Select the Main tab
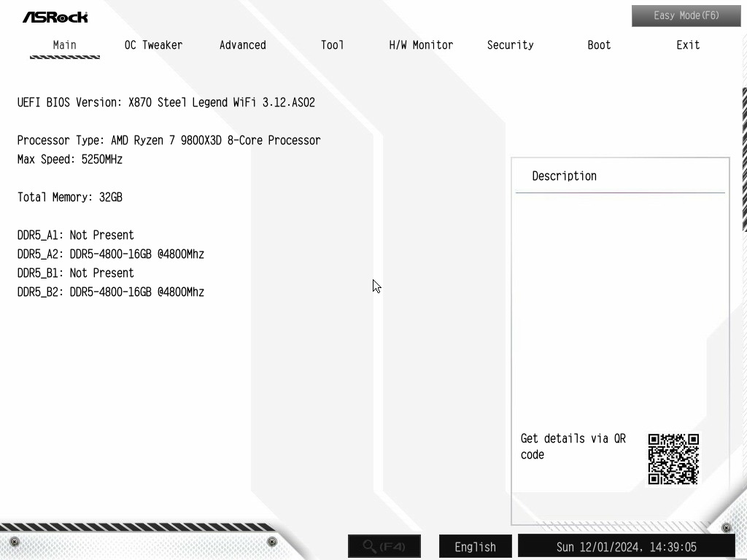747x560 pixels. coord(65,45)
